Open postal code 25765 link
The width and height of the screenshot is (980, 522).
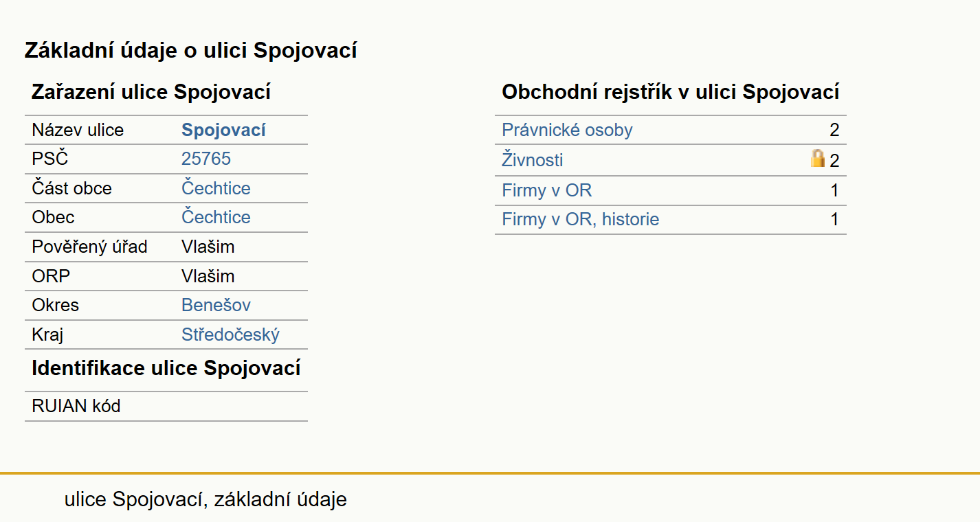(206, 159)
